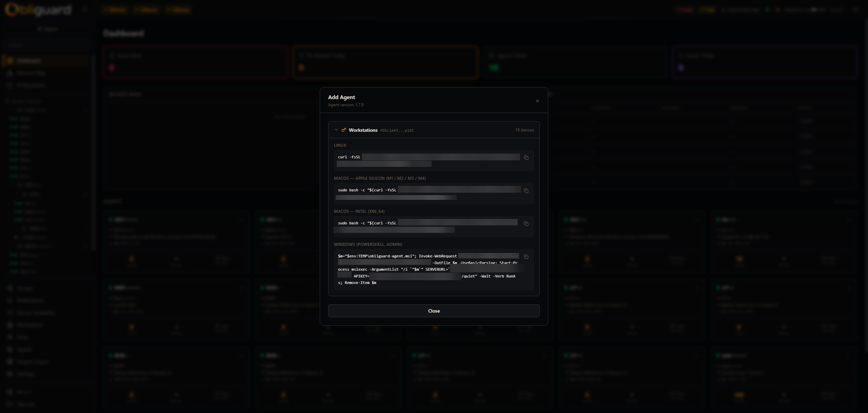Click the Obliguard logo
This screenshot has height=413, width=868.
(x=37, y=10)
